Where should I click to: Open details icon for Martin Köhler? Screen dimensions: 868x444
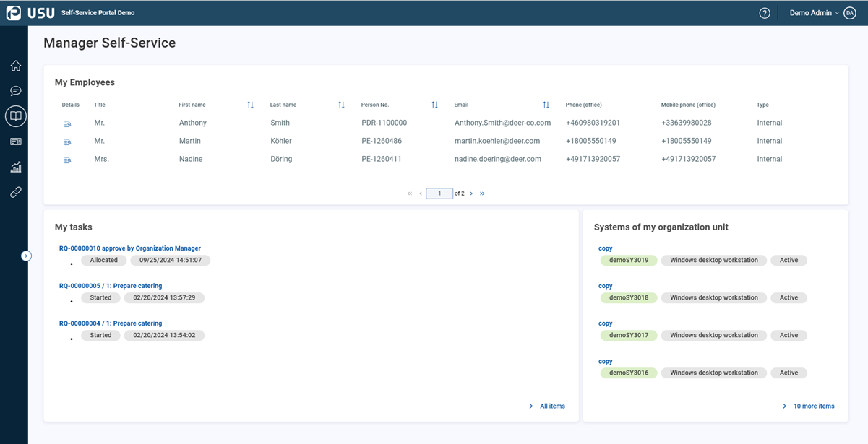68,142
